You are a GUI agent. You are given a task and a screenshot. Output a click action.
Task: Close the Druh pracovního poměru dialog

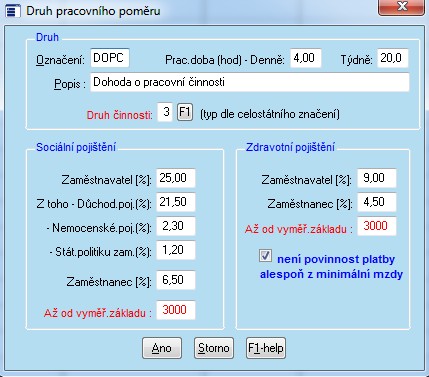point(401,7)
